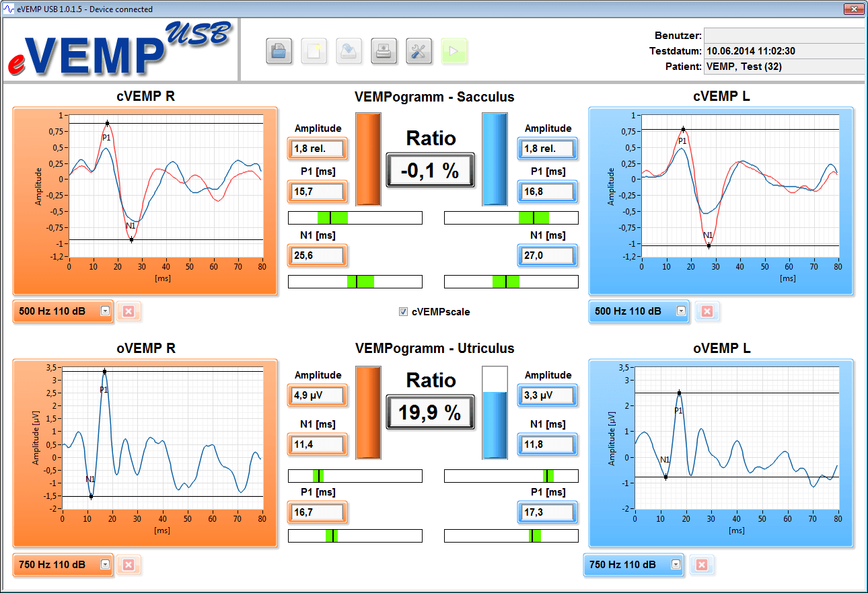Click the Sacculus Ratio value display

point(430,170)
